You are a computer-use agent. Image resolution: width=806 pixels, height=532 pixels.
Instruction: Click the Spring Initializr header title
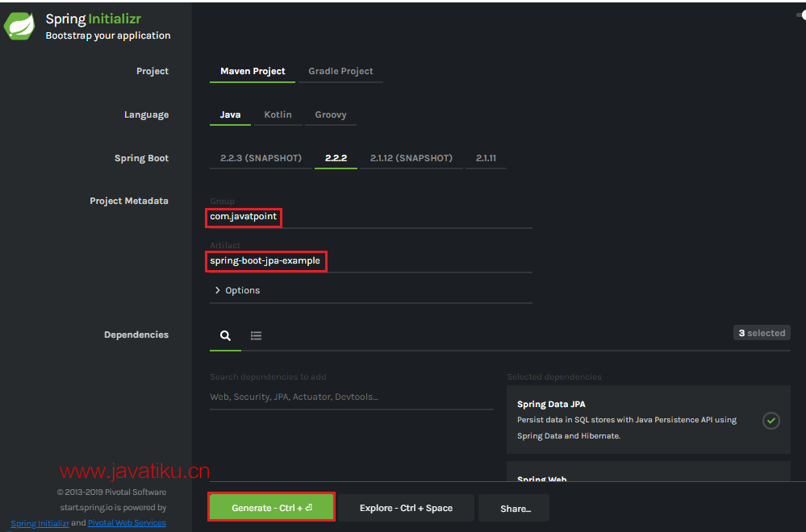point(94,19)
